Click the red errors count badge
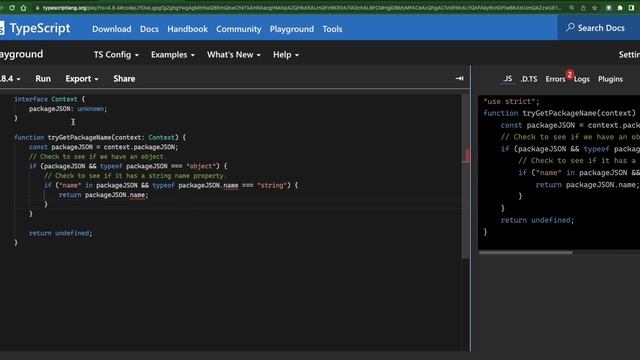Viewport: 640px width, 360px height. pyautogui.click(x=569, y=74)
